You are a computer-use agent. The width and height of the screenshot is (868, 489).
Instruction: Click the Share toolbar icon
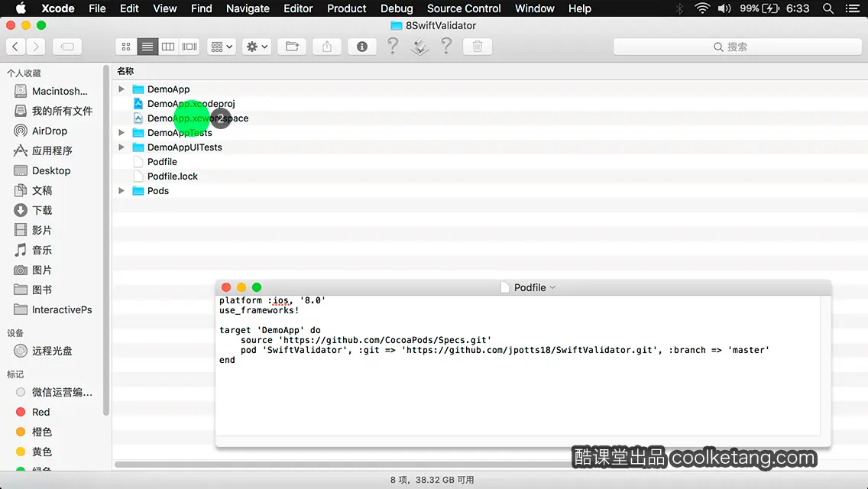[327, 47]
